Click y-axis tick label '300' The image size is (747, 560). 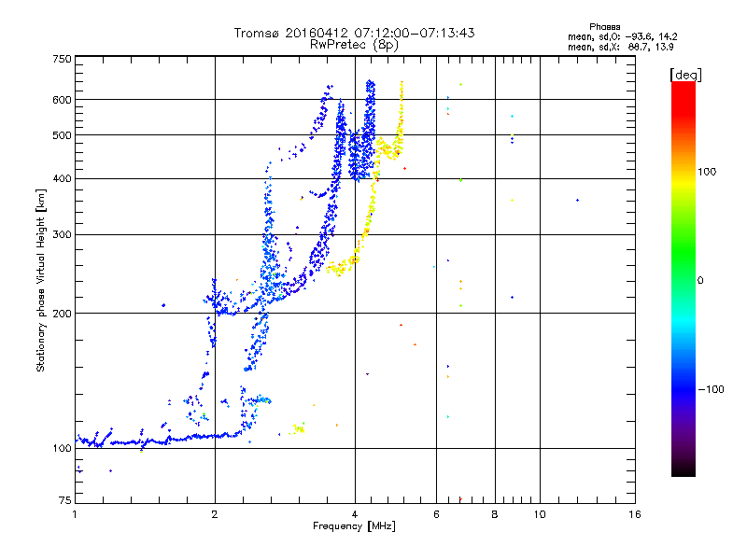[x=62, y=235]
